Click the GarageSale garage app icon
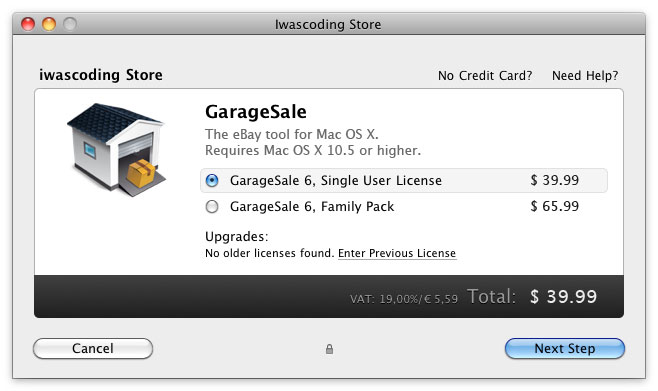Viewport: 658px width, 391px height. point(116,150)
